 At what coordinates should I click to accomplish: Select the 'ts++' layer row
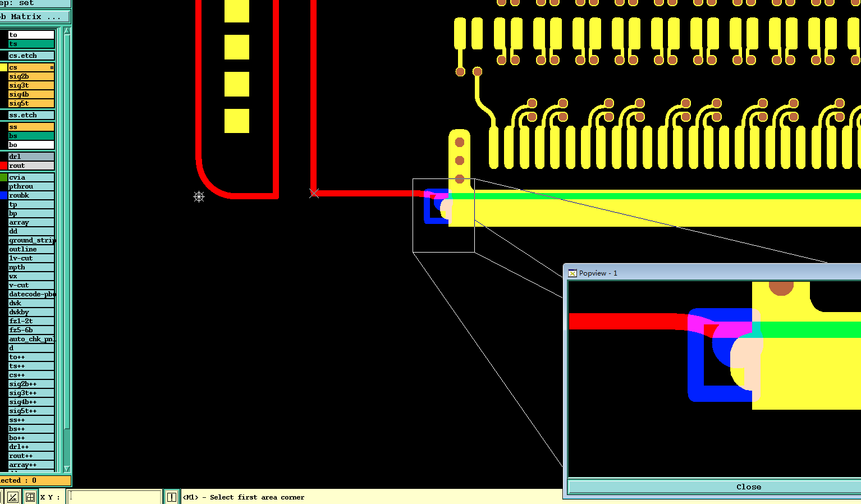pos(31,366)
